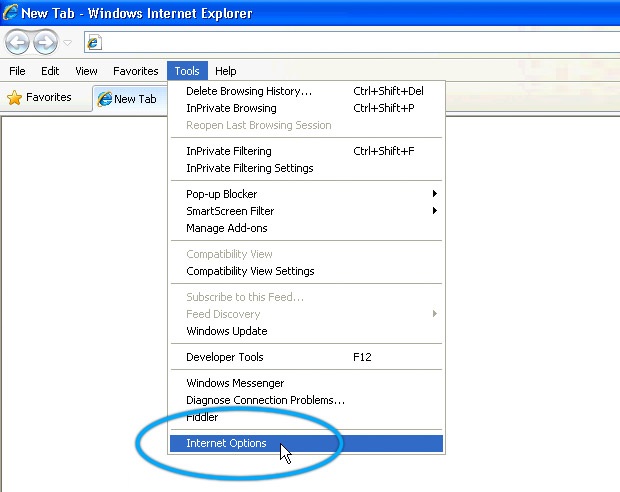Expand the Pop-up Blocker submenu
Screen dimensions: 620x492
coord(306,194)
